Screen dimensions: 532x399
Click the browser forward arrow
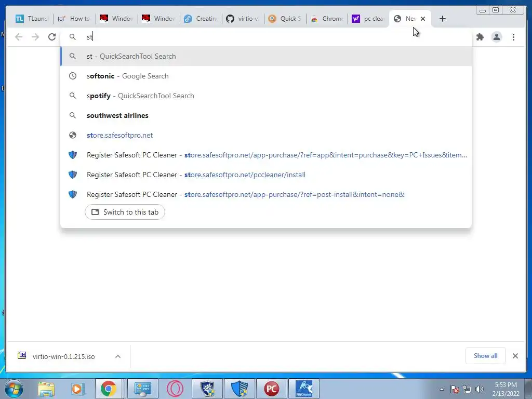click(x=35, y=37)
